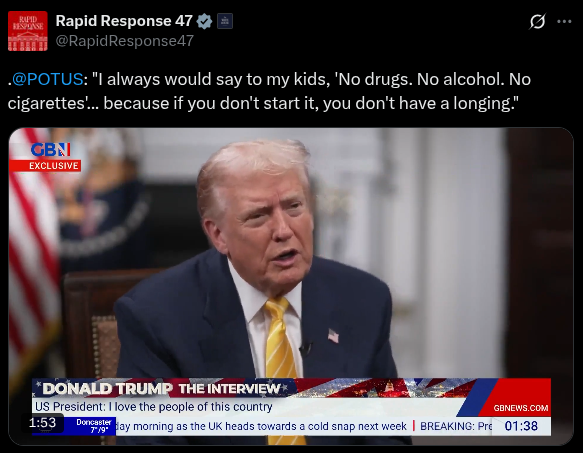Click the White House affiliation badge
Screen dimensions: 583x453
[225, 21]
